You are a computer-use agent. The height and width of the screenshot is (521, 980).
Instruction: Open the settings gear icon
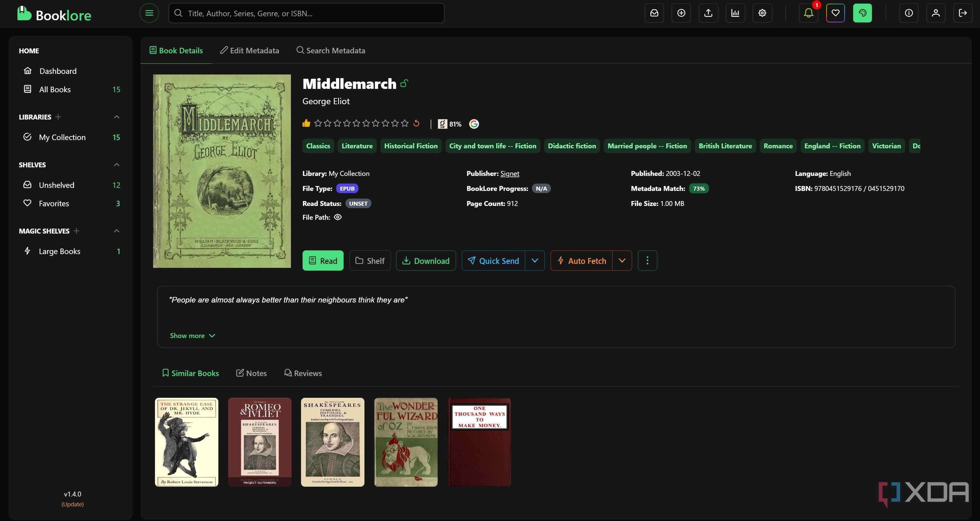coord(762,13)
